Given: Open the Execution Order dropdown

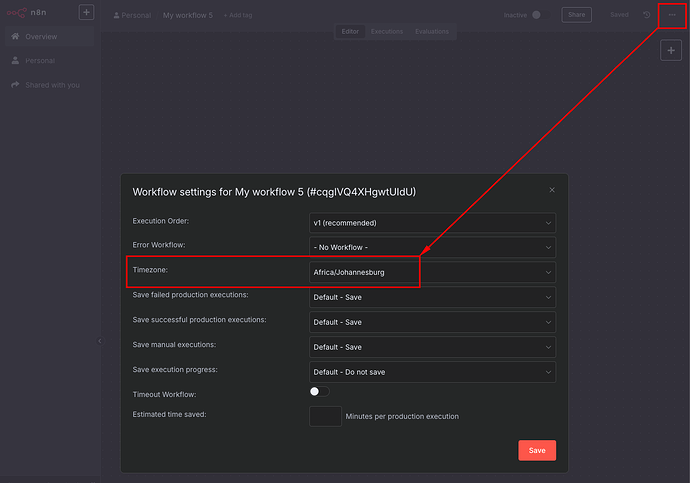Looking at the screenshot, I should [432, 223].
